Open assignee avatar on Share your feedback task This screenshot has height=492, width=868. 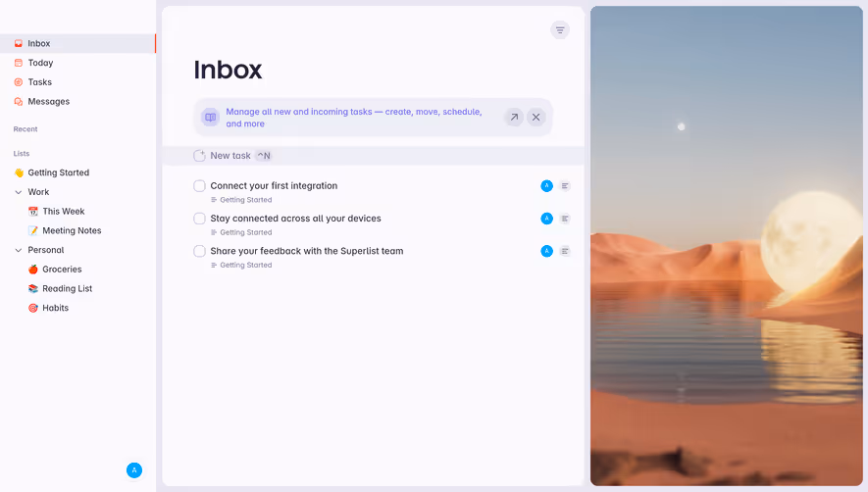pos(546,251)
